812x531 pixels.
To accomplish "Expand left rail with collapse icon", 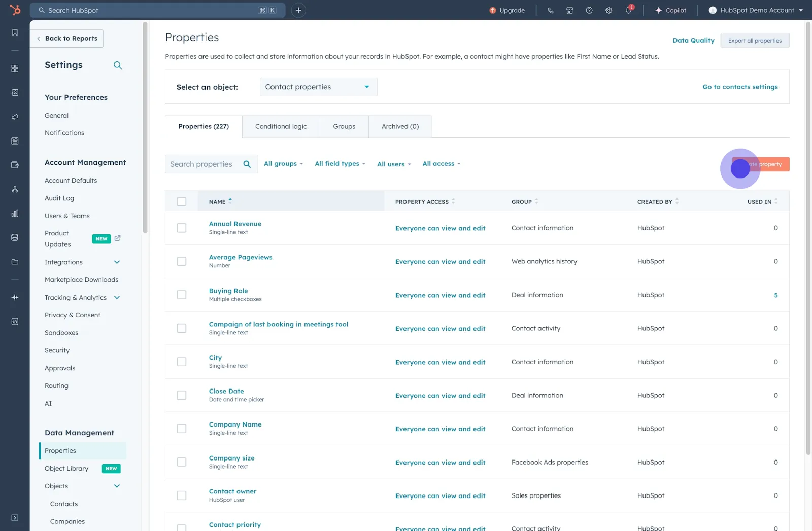I will point(15,518).
